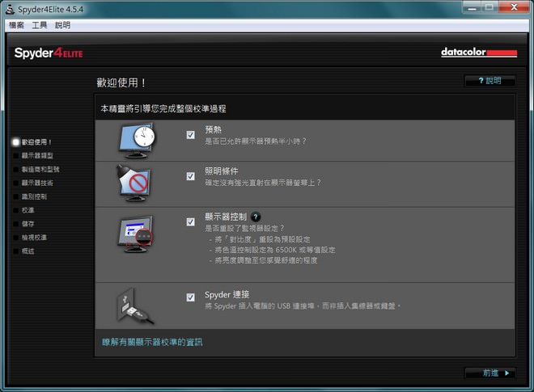Click the warm-up monitor clock icon
The height and width of the screenshot is (392, 534).
[x=136, y=140]
